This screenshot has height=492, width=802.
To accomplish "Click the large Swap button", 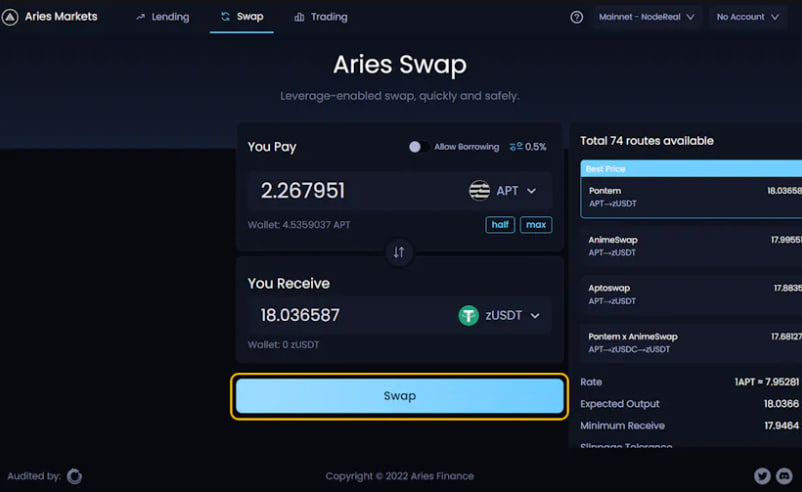I will (399, 396).
